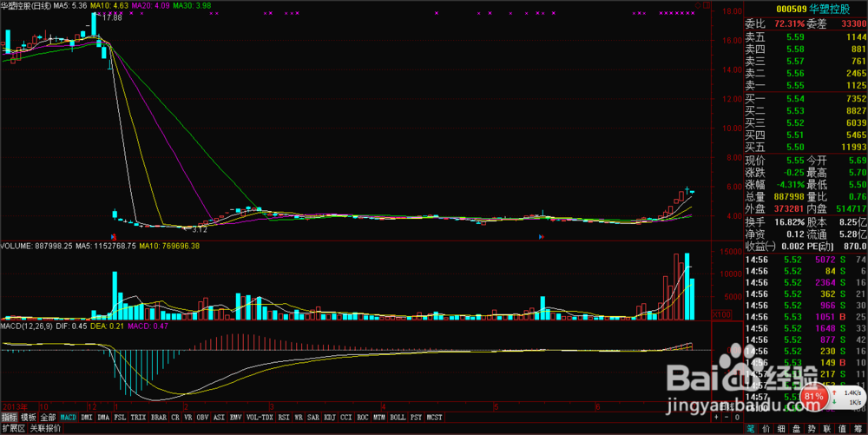
Task: Click the MA10: 4.63 label
Action: [x=109, y=5]
